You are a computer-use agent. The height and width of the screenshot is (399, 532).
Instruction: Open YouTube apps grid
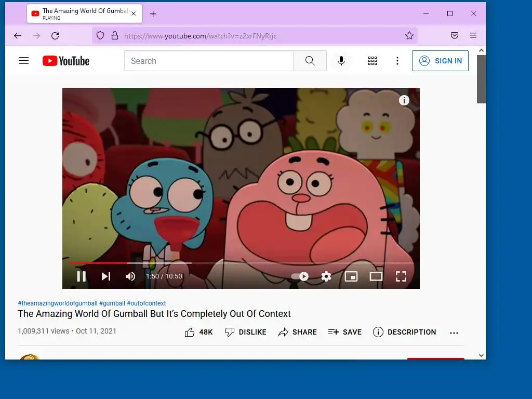click(373, 61)
